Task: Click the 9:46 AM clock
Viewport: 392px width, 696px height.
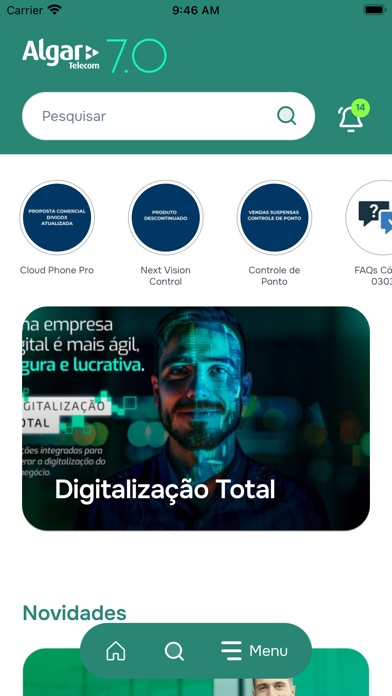Action: (x=196, y=10)
